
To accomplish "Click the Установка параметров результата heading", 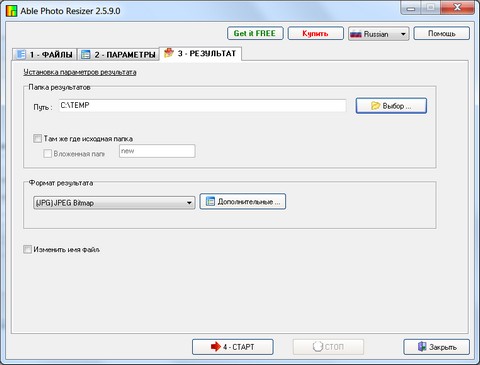I will [80, 72].
